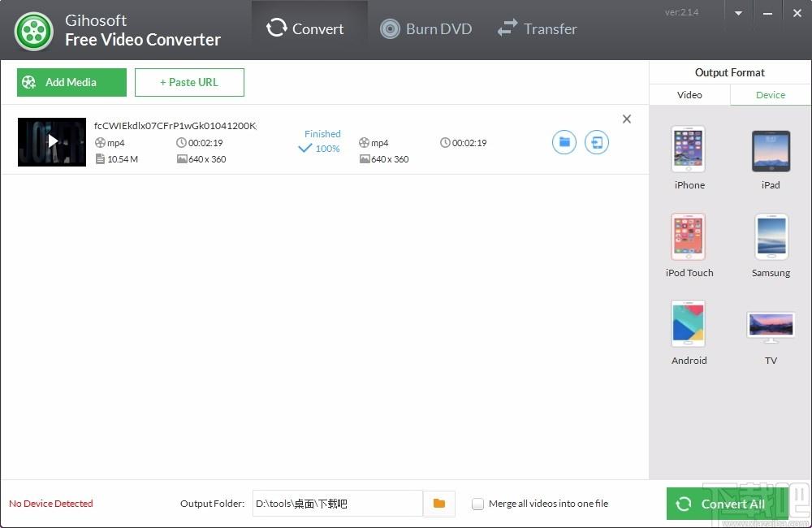Transfer finished video to device icon
Screen dimensions: 812x528
[597, 142]
